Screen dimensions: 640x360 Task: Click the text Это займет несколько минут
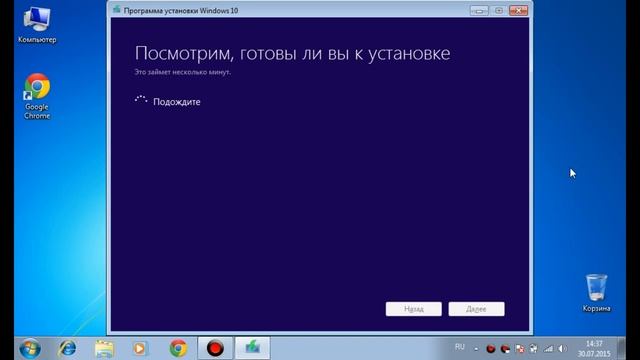pos(182,72)
